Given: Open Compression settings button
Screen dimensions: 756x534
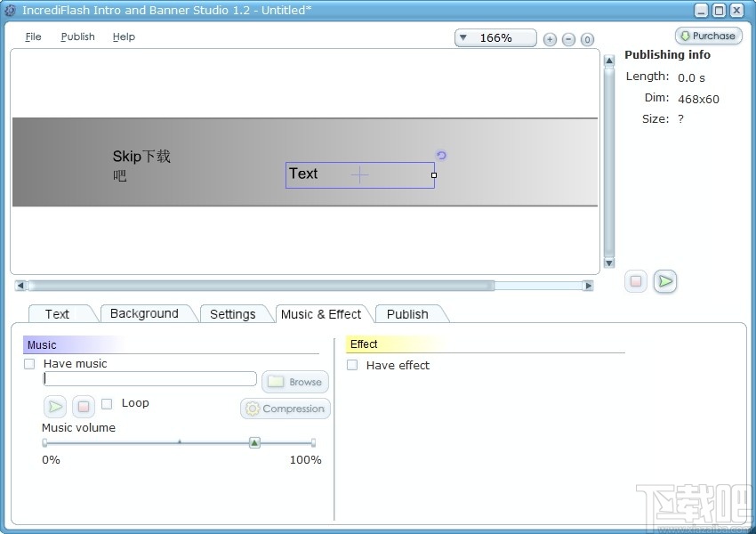Looking at the screenshot, I should (x=286, y=409).
